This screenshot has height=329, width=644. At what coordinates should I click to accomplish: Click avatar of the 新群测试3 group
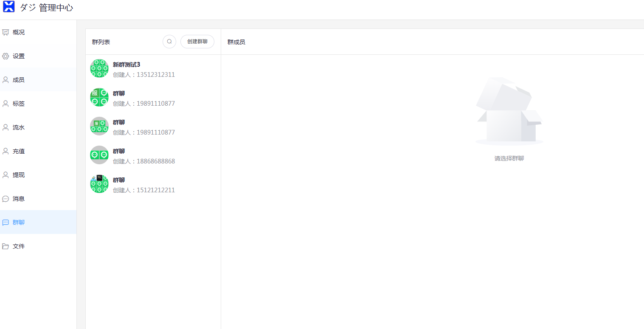coord(99,68)
